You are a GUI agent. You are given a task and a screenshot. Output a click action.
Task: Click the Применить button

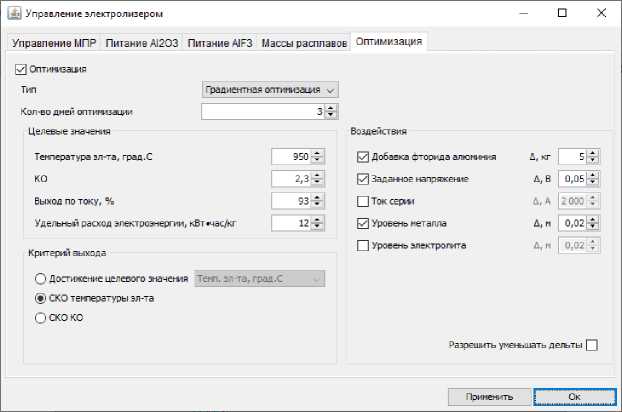(489, 397)
